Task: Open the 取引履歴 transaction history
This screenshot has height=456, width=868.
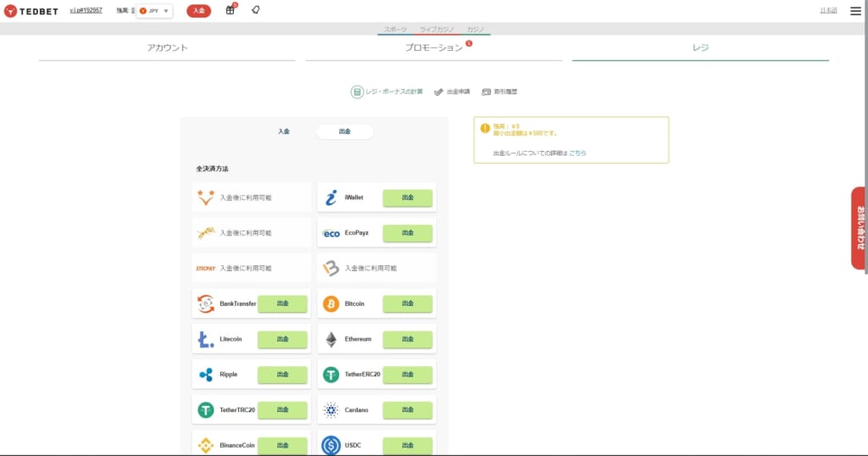Action: tap(499, 92)
